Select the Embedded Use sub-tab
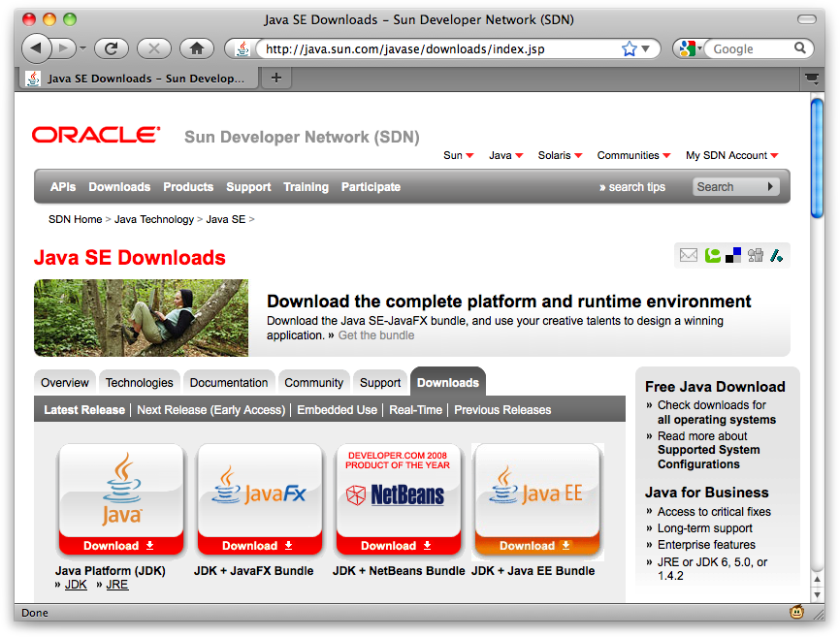Image resolution: width=840 pixels, height=637 pixels. 337,410
